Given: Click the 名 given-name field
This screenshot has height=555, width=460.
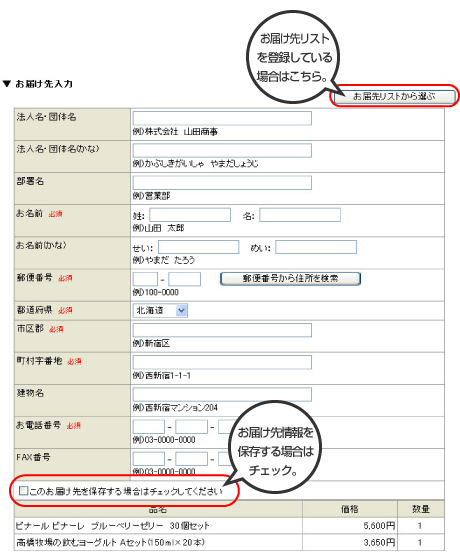Looking at the screenshot, I should [x=300, y=215].
